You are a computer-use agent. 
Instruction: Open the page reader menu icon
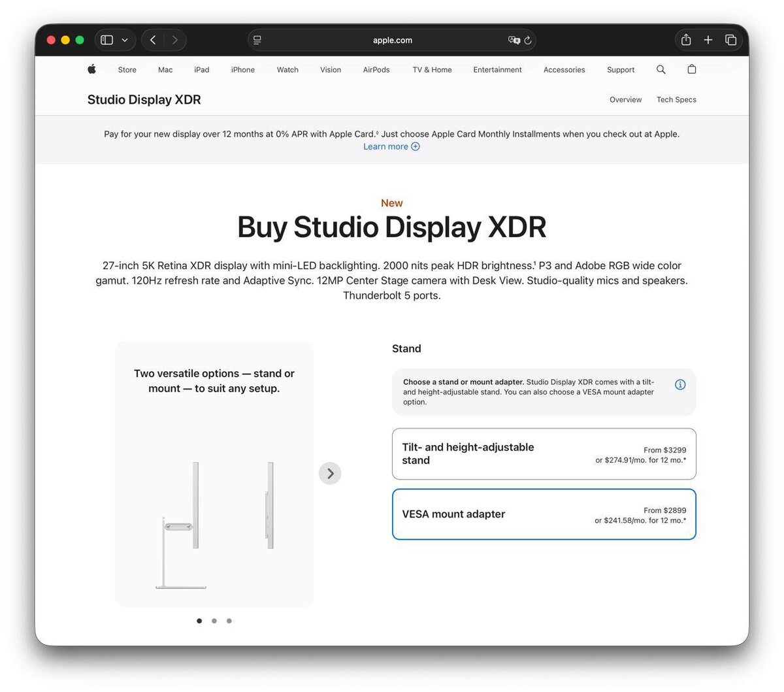257,40
